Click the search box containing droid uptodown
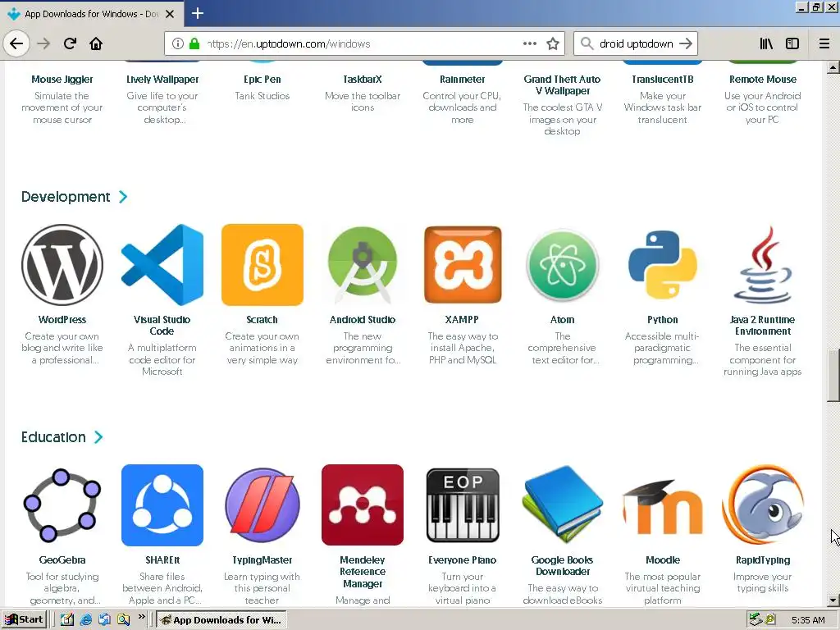 point(636,44)
